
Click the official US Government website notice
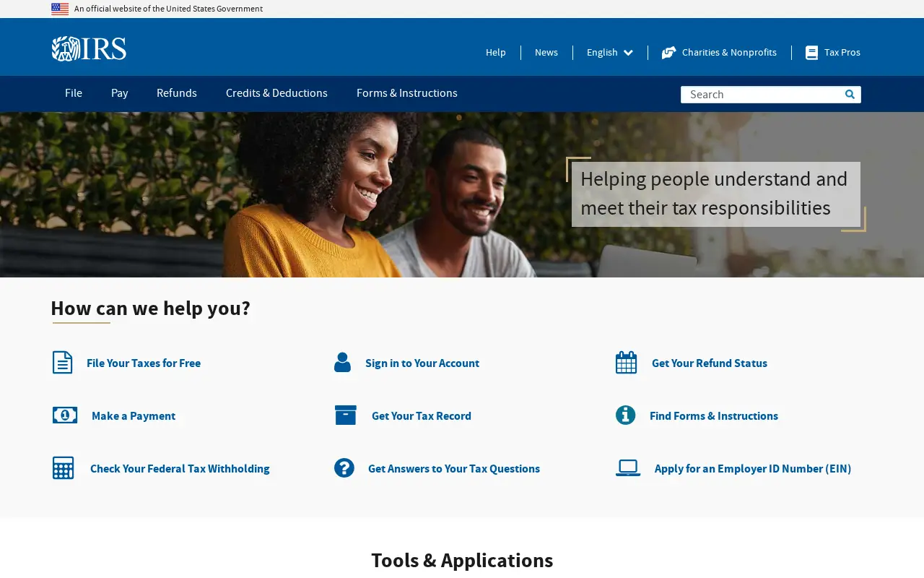point(168,9)
